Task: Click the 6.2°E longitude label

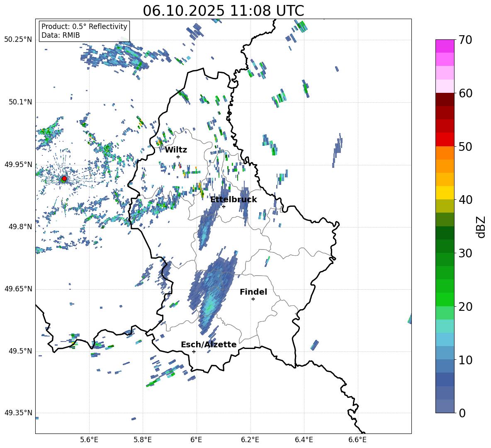Action: tap(250, 440)
